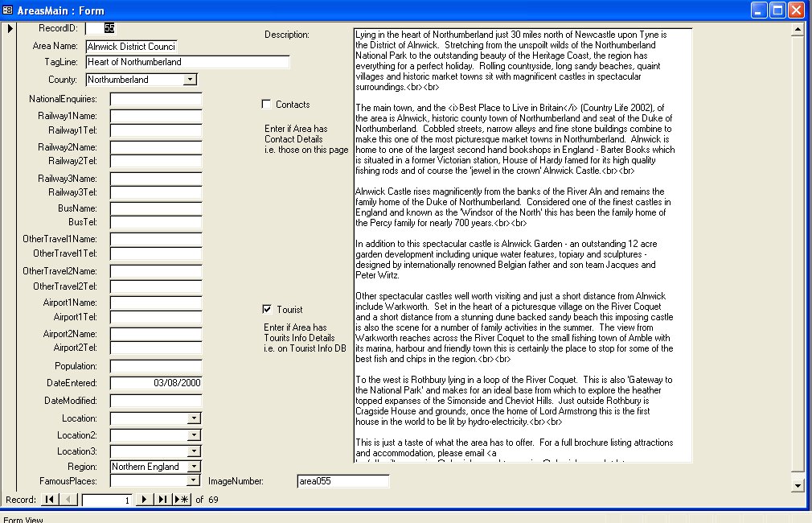Click the form icon in title bar
This screenshot has width=812, height=523.
click(8, 10)
